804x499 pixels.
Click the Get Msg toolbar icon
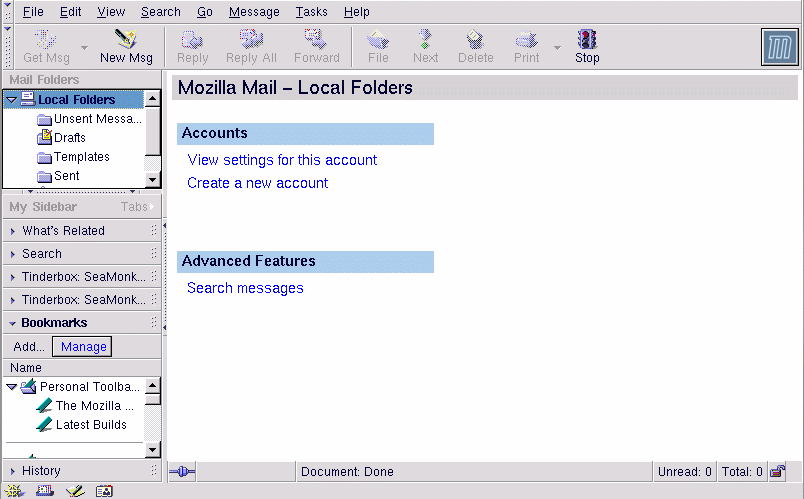pos(46,40)
